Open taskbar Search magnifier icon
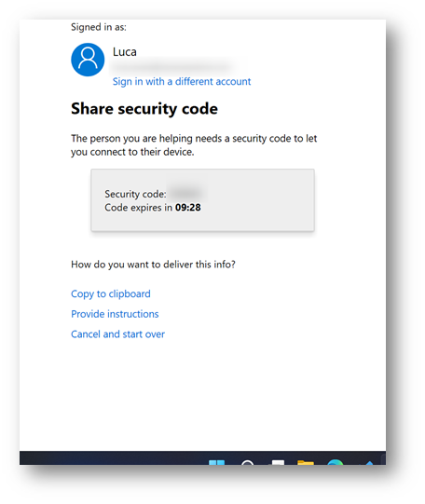This screenshot has height=504, width=425. point(248,462)
